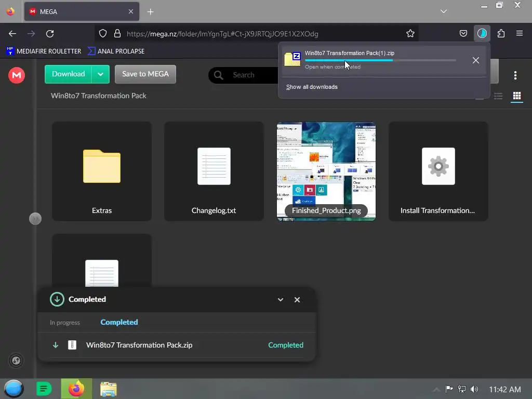Switch to list view layout

(x=498, y=96)
